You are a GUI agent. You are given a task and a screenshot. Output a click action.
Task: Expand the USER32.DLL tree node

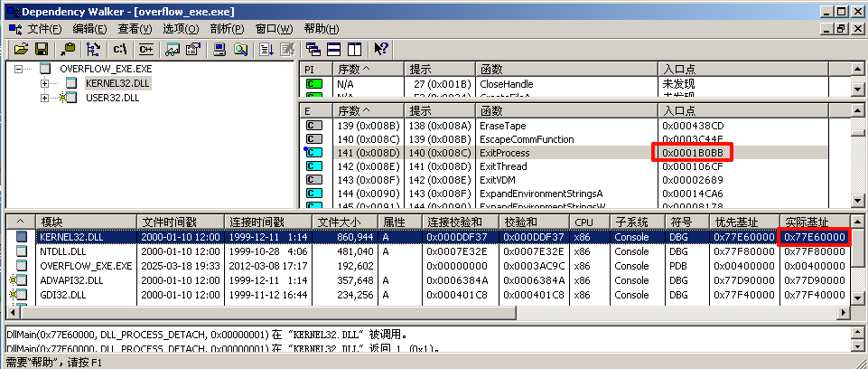point(45,98)
